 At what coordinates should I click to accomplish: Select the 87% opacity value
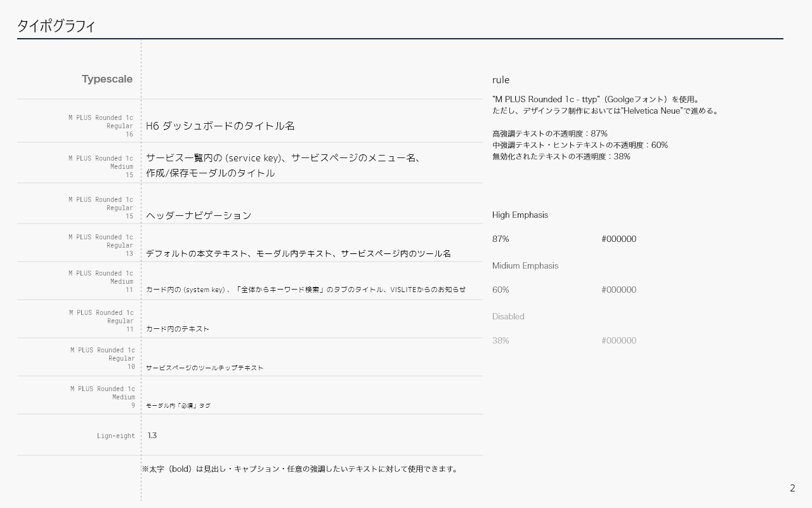click(501, 239)
